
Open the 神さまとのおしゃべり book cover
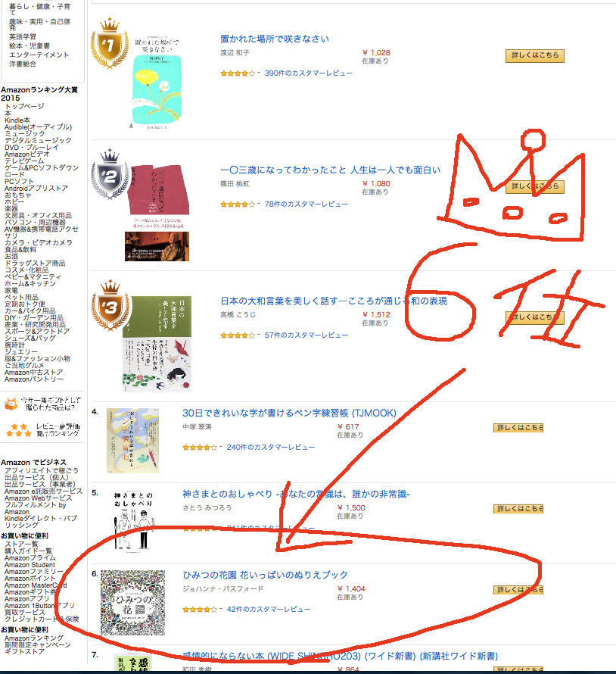133,521
